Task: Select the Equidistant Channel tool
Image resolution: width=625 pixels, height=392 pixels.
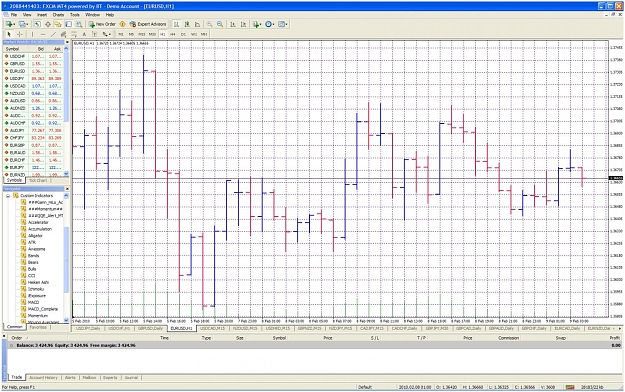Action: tap(63, 34)
